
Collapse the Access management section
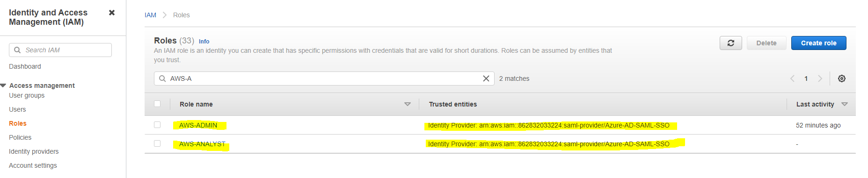tap(3, 85)
